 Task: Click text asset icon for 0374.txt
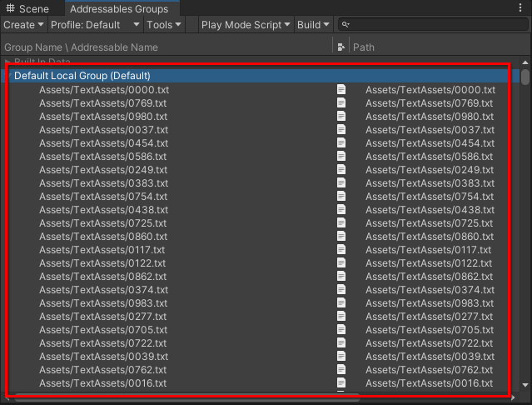tap(341, 289)
